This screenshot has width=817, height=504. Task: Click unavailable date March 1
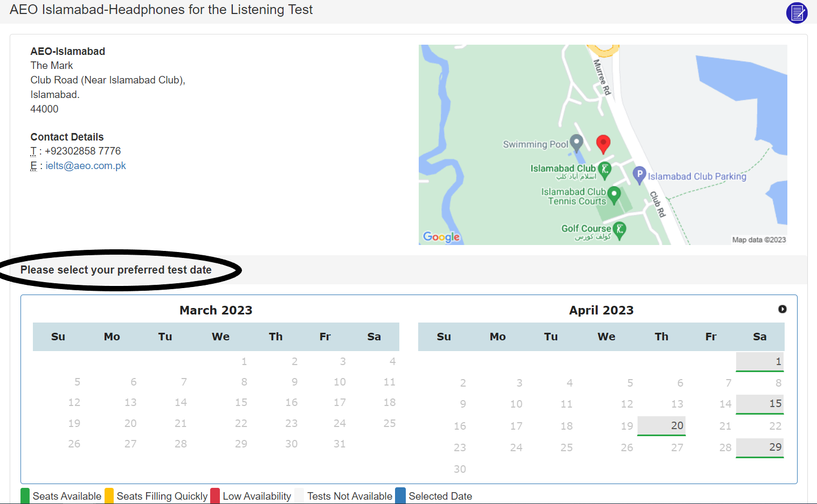pyautogui.click(x=244, y=361)
